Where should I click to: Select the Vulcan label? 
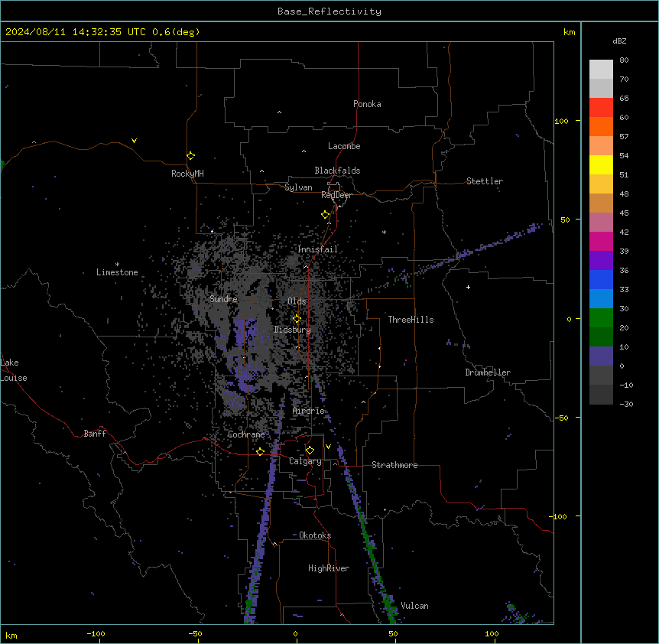point(414,606)
